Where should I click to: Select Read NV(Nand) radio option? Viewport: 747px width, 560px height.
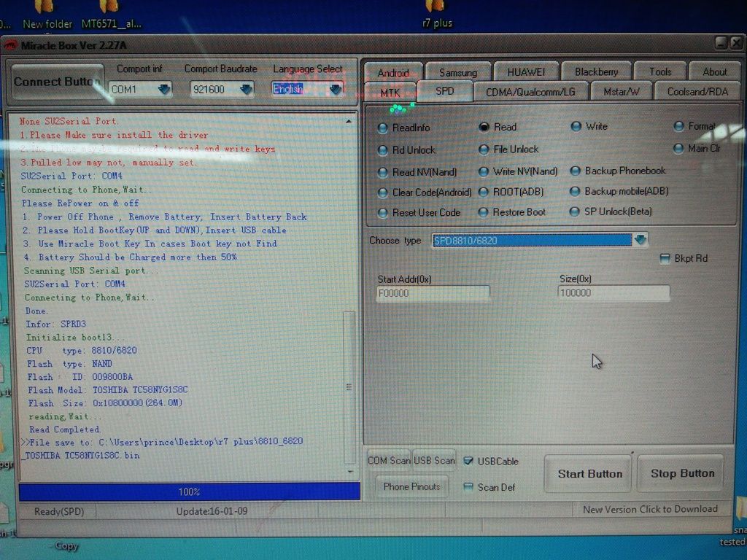417,172
